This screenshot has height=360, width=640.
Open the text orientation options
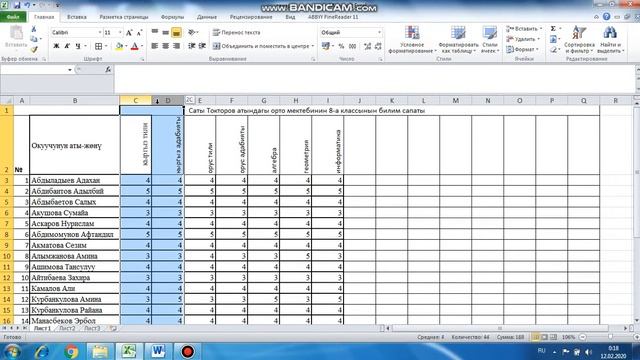[193, 32]
